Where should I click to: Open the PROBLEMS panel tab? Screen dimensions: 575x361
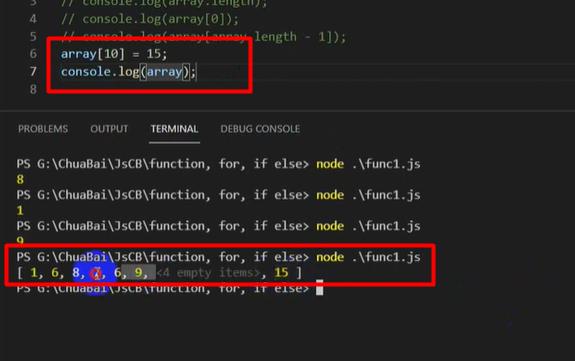point(43,129)
